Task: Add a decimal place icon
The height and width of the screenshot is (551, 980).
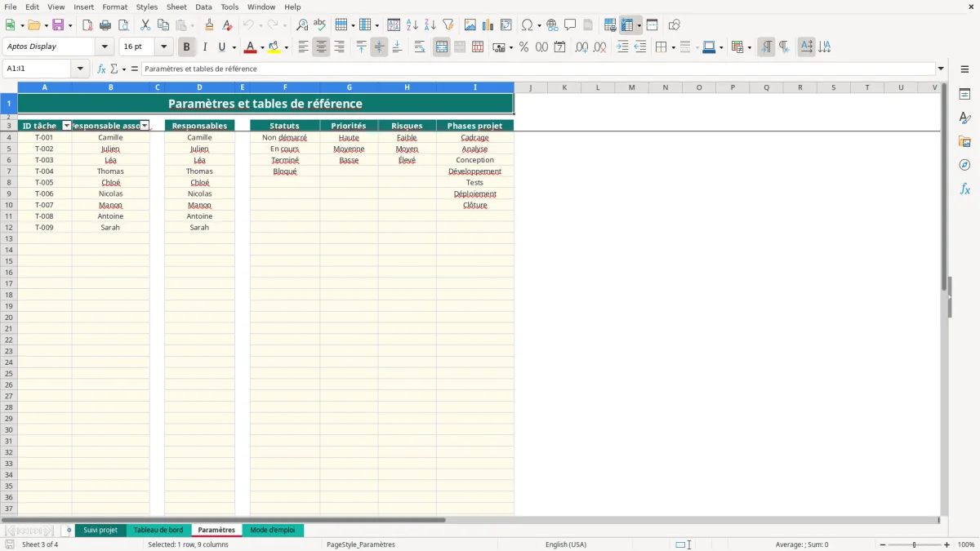Action: [x=581, y=47]
